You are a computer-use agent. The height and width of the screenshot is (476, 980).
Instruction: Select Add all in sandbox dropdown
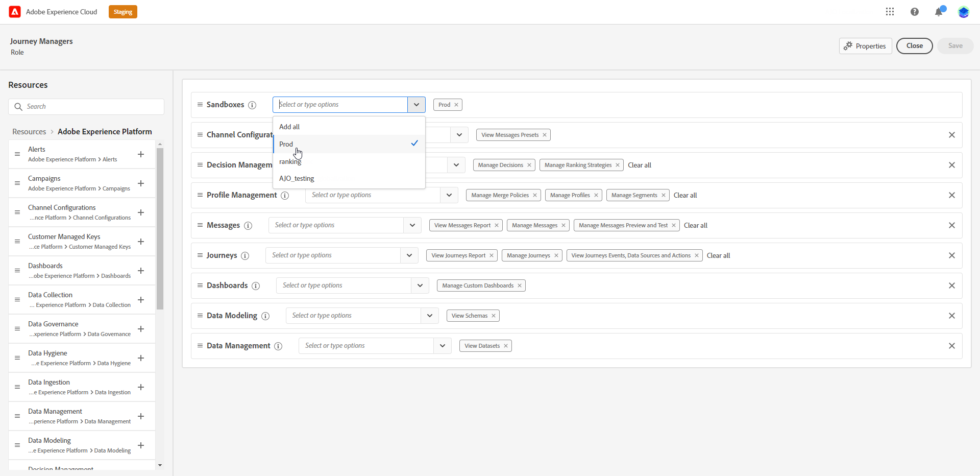coord(349,127)
